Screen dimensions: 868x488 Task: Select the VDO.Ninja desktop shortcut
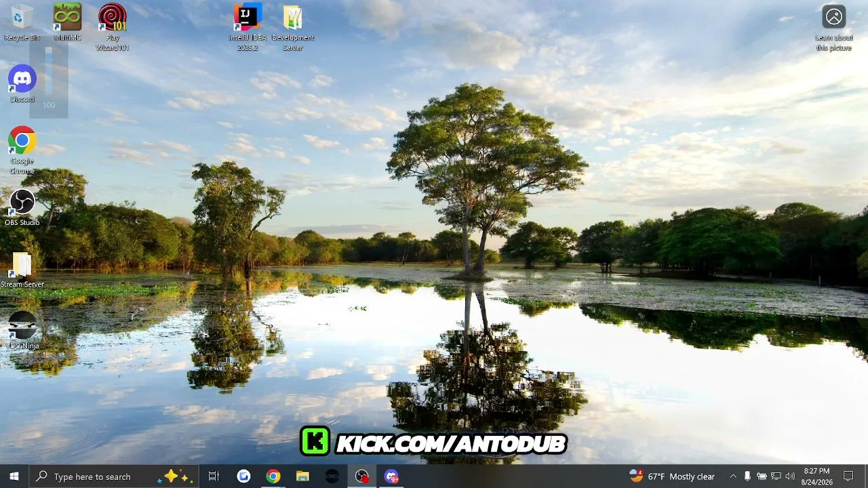22,331
